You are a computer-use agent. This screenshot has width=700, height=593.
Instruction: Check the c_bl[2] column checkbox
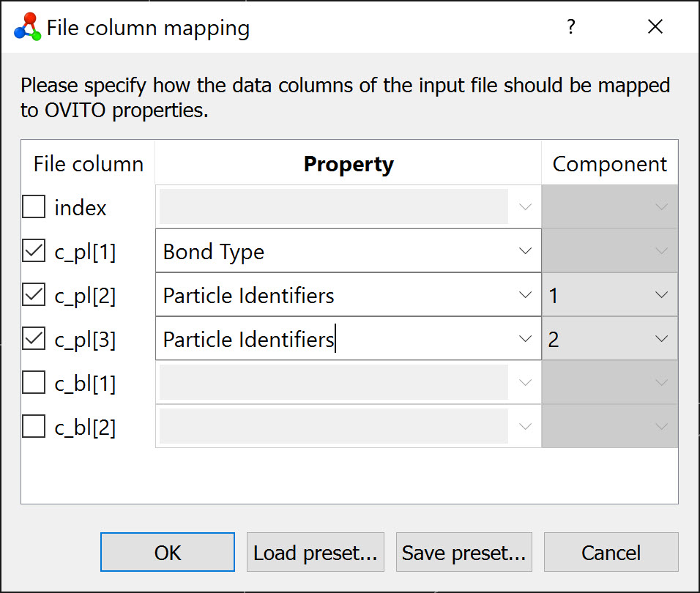(34, 427)
